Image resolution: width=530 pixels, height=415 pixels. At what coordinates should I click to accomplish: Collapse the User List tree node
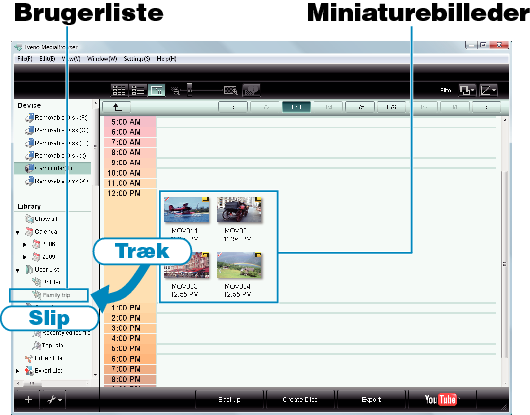pos(18,270)
